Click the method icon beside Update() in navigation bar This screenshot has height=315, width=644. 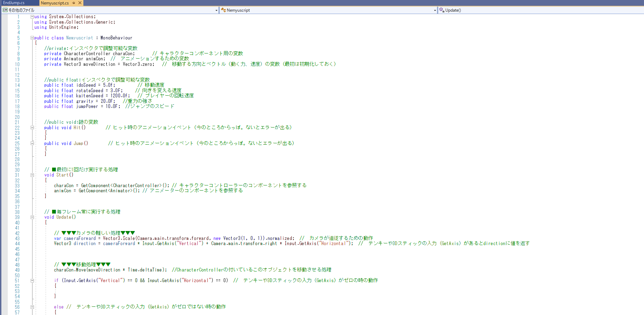[x=442, y=10]
